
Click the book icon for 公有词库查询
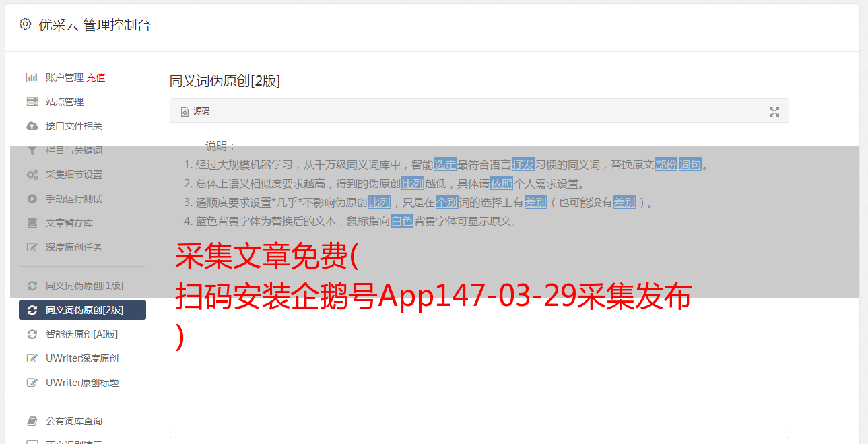[x=32, y=421]
